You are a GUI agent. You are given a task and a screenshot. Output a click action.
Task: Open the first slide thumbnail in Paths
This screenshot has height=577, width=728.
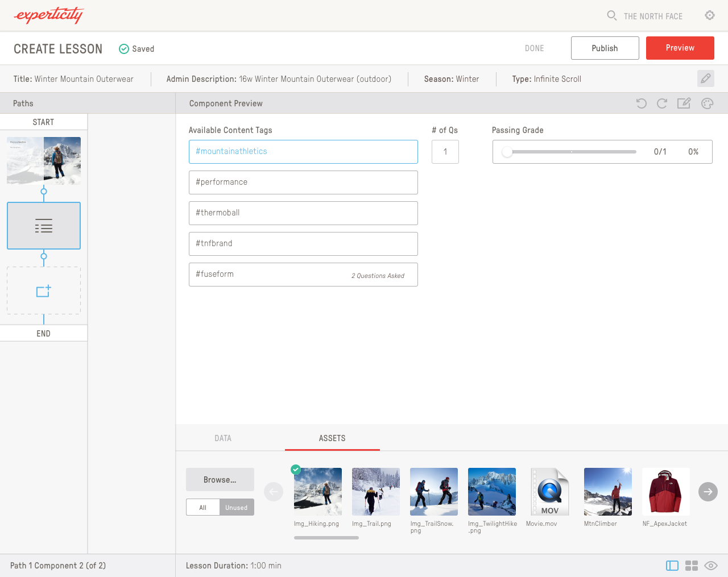pos(44,161)
